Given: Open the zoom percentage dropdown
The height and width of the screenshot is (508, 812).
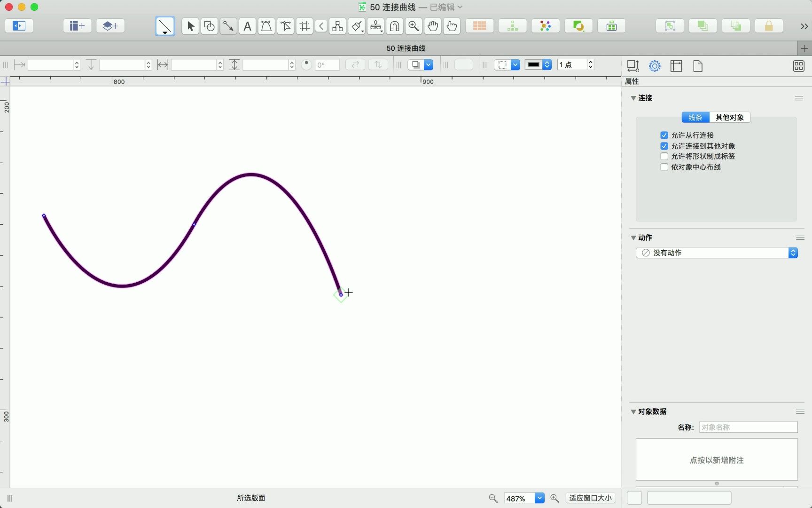Looking at the screenshot, I should click(x=539, y=498).
